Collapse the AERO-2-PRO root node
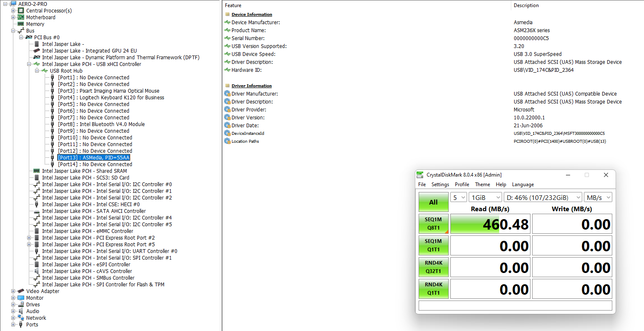The height and width of the screenshot is (331, 644). (5, 4)
